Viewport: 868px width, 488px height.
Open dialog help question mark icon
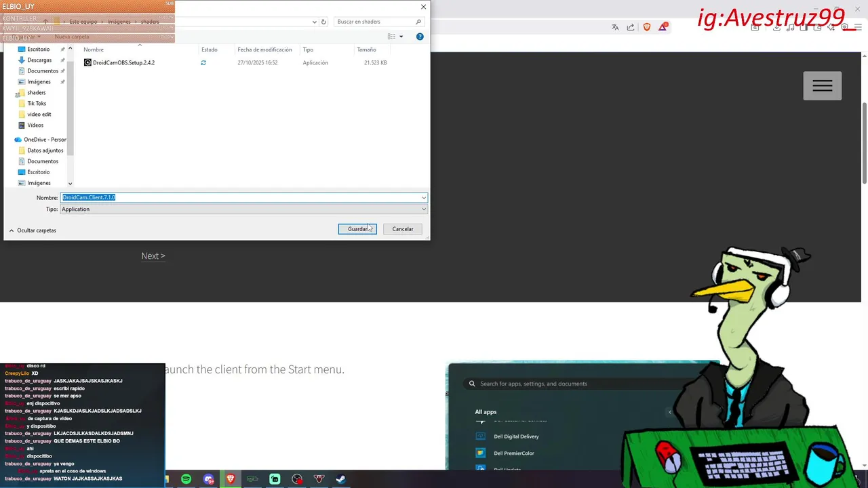[x=420, y=37]
